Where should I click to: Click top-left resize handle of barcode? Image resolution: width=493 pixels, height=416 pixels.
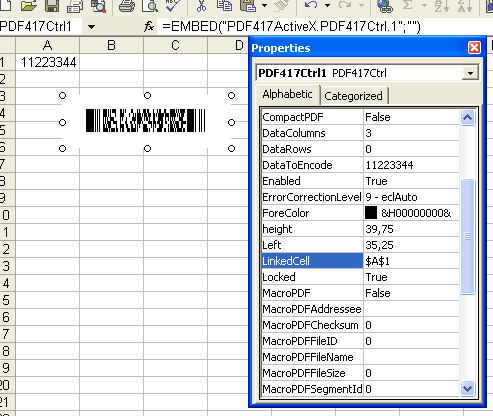pos(62,96)
